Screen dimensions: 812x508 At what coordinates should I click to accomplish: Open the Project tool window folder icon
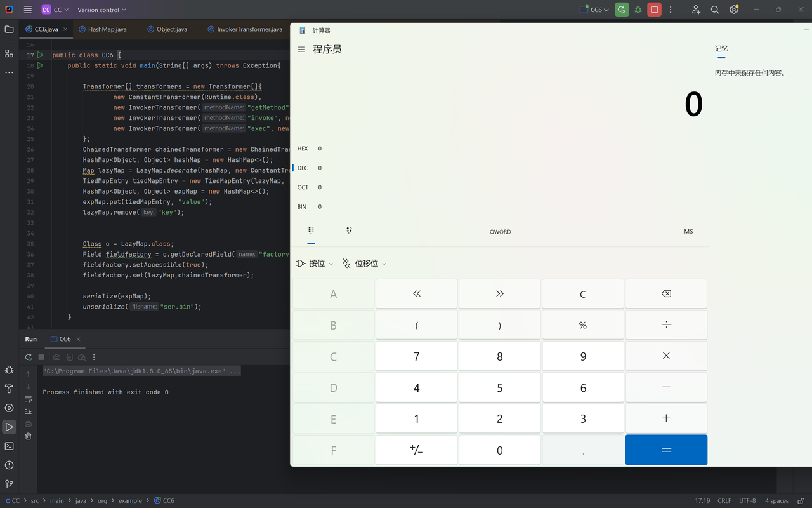pyautogui.click(x=9, y=29)
